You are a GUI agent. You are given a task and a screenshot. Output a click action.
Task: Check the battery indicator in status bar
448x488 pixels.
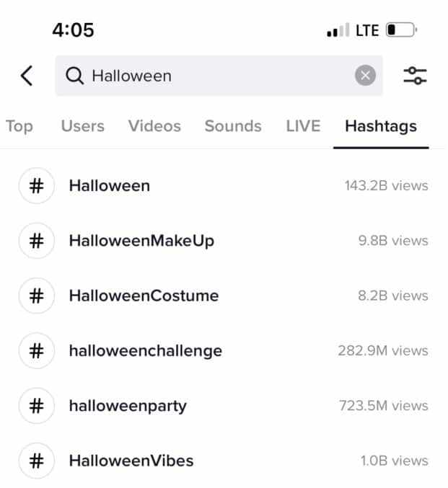coord(401,30)
